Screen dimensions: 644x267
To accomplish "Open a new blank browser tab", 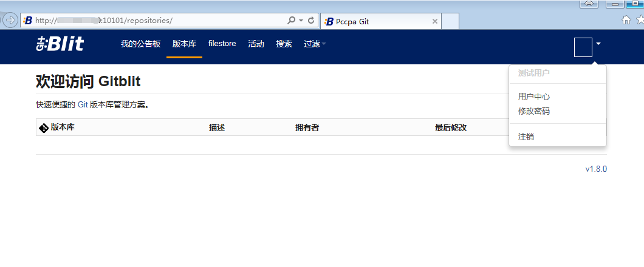I will (450, 21).
